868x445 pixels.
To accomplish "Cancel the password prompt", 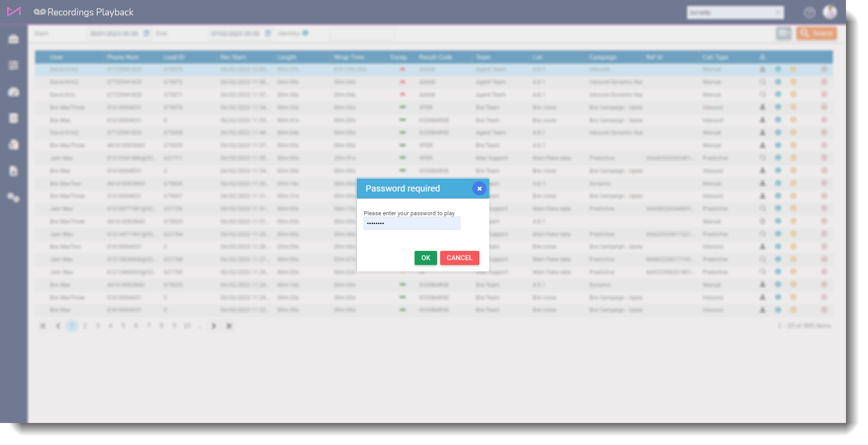I will [460, 258].
